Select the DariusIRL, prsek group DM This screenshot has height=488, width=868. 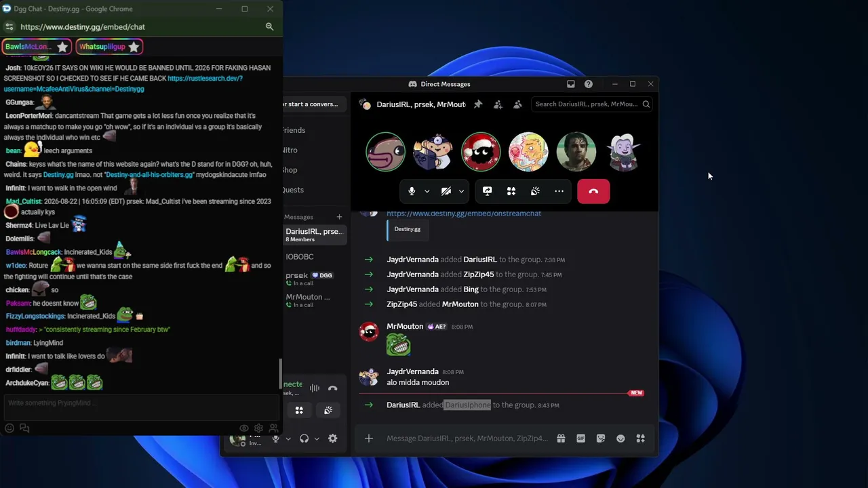315,235
